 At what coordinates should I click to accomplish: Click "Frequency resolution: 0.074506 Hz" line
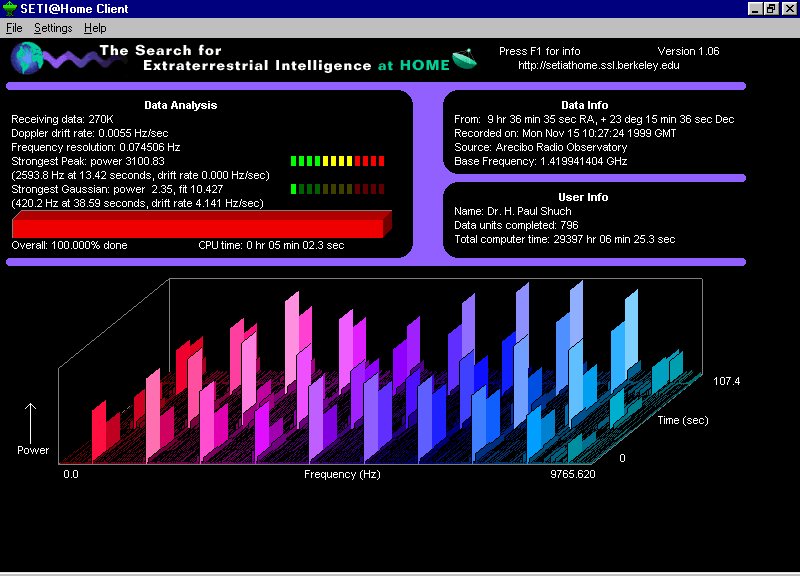pyautogui.click(x=96, y=147)
